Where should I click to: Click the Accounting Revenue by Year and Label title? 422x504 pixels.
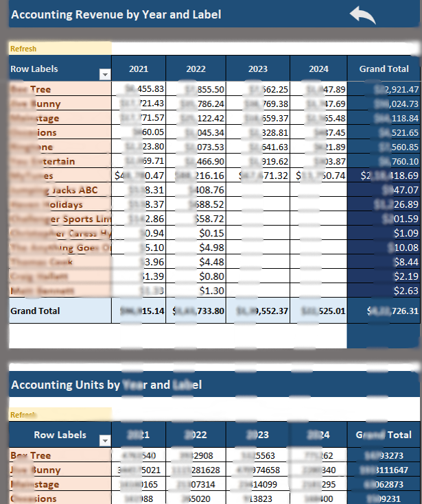coord(116,15)
